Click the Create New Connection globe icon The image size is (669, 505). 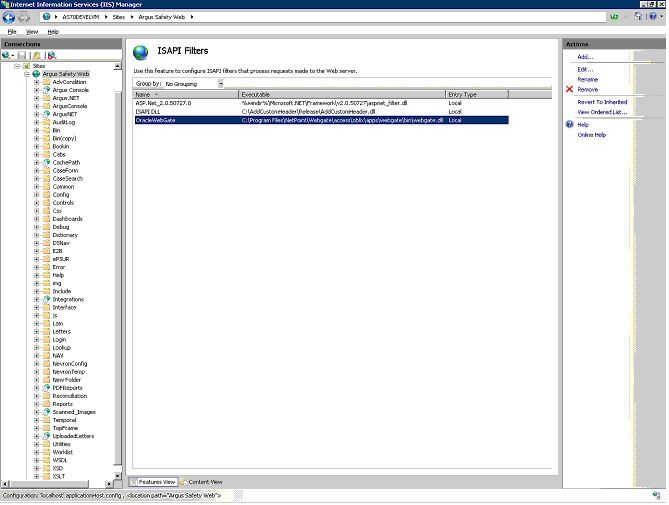point(7,55)
